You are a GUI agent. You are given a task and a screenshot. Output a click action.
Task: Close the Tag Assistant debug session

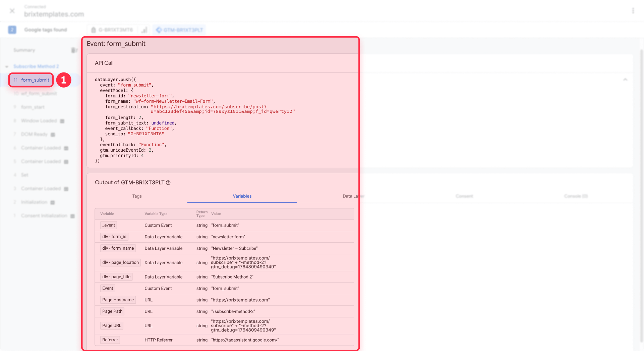tap(12, 11)
